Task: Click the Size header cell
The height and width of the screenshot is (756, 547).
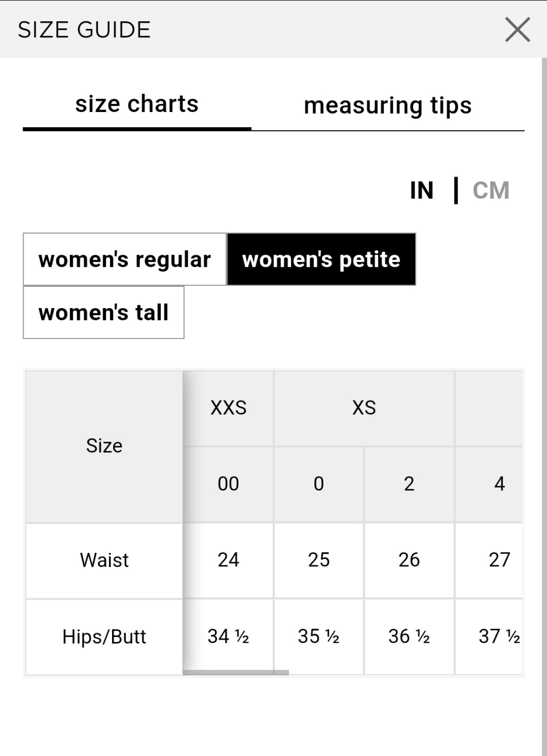Action: [x=104, y=446]
